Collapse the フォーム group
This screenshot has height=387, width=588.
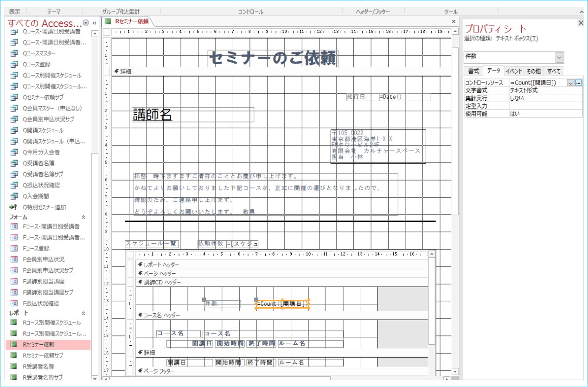pyautogui.click(x=83, y=217)
